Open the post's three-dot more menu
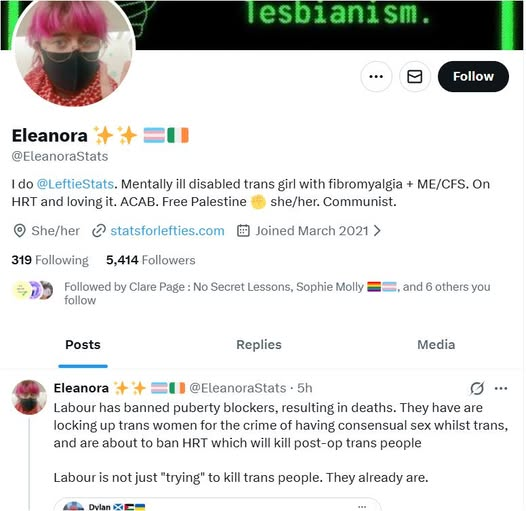Viewport: 526px width, 511px height. [x=501, y=388]
